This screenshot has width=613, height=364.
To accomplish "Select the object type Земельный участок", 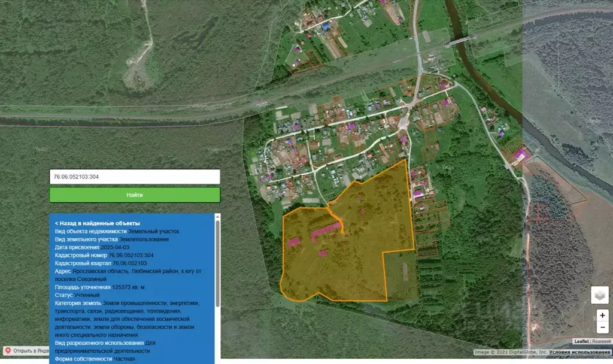I will tap(154, 232).
